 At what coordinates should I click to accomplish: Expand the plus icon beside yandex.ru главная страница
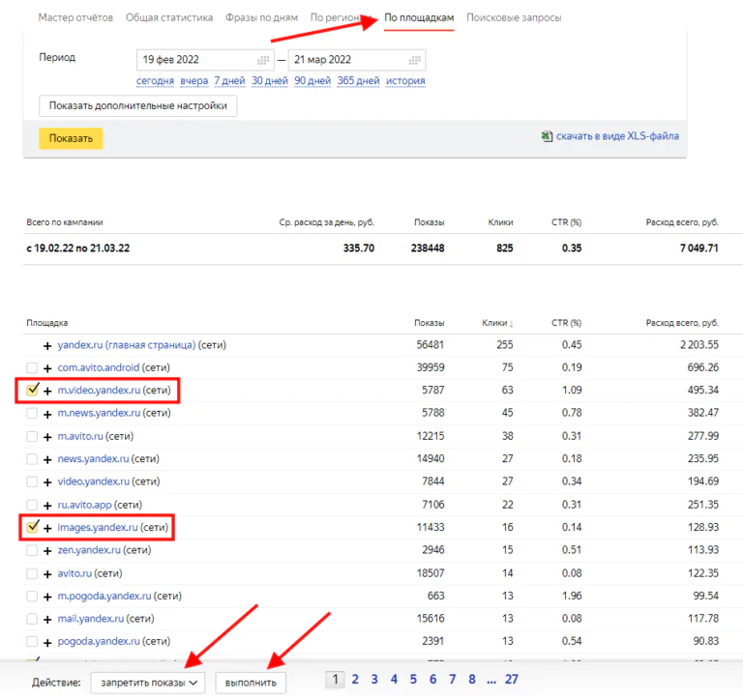pos(47,346)
